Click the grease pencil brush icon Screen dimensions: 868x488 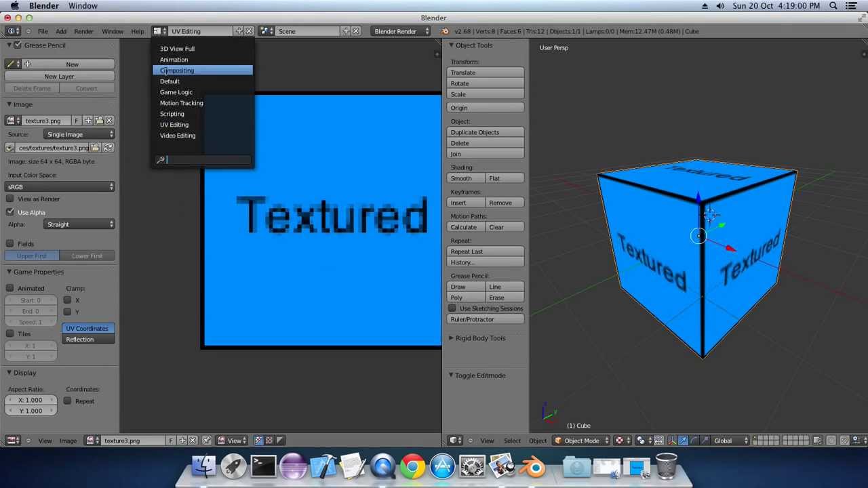pyautogui.click(x=12, y=64)
